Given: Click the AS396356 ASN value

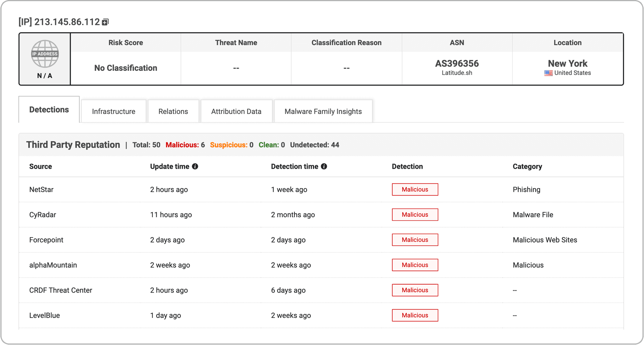Looking at the screenshot, I should point(457,63).
